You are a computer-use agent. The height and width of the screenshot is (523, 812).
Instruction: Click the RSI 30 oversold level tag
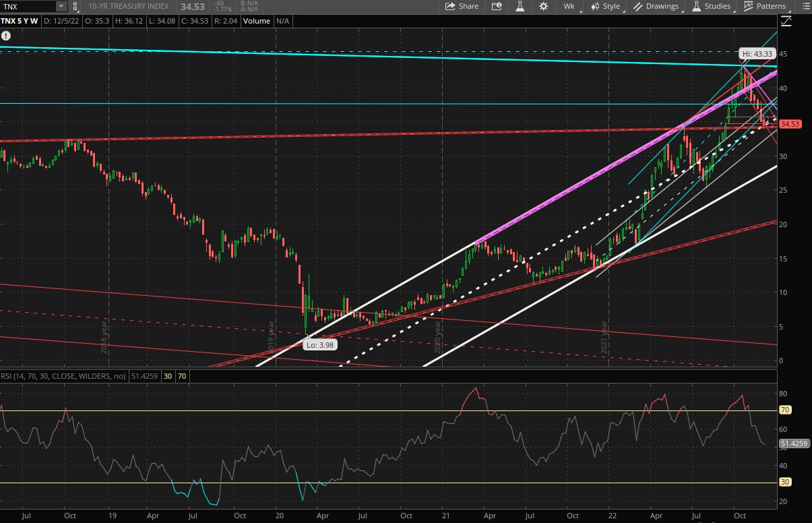[167, 376]
